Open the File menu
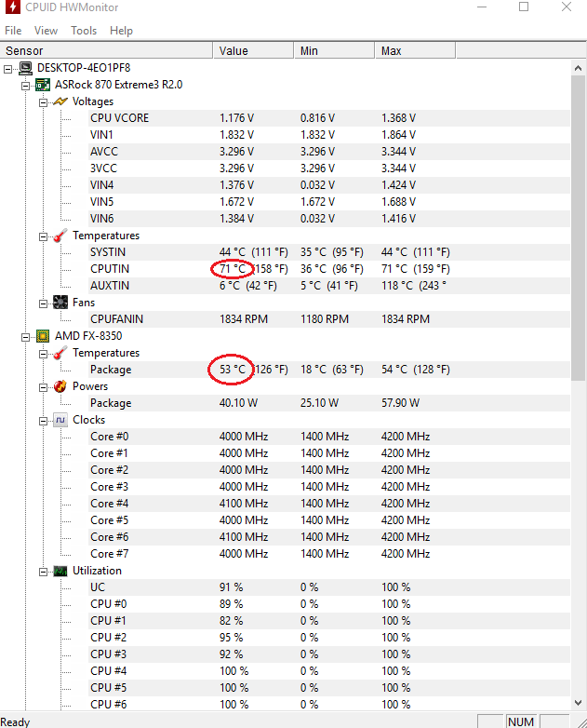 [x=13, y=31]
